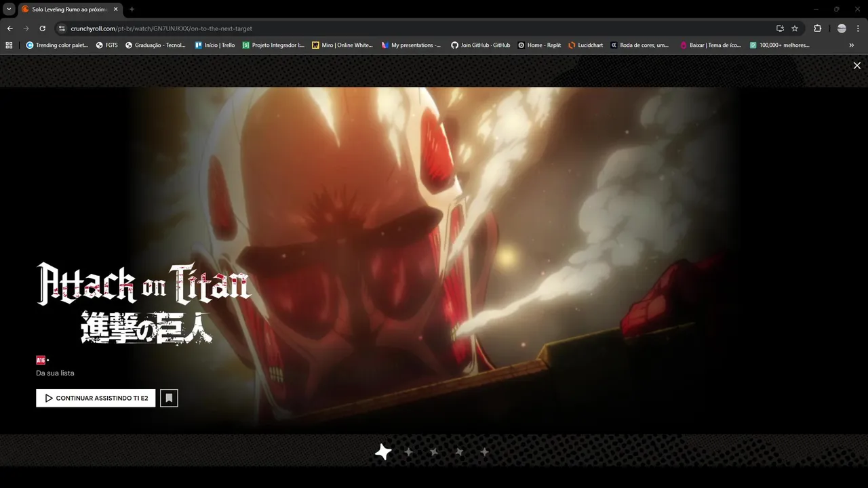868x488 pixels.
Task: Click the browser forward arrow
Action: [26, 28]
